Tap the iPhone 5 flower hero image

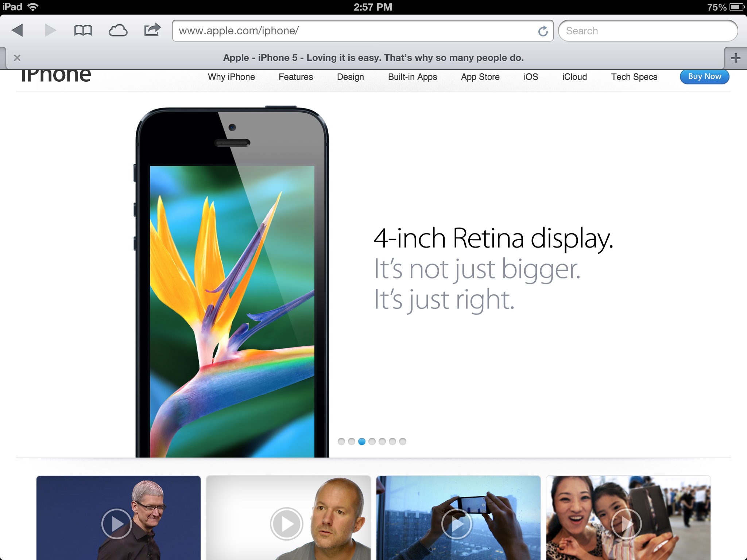click(232, 282)
